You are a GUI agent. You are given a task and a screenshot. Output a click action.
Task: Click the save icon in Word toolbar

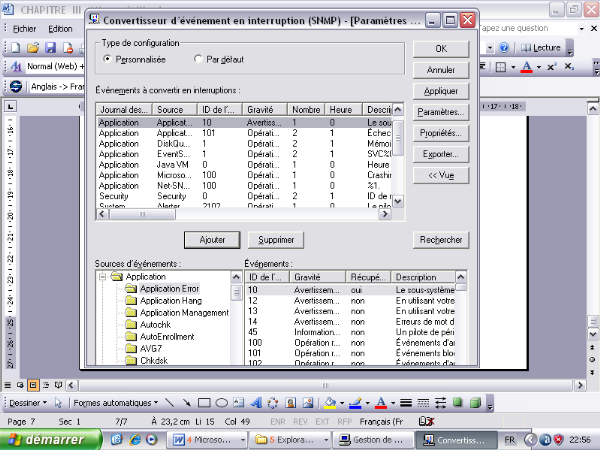[x=50, y=48]
